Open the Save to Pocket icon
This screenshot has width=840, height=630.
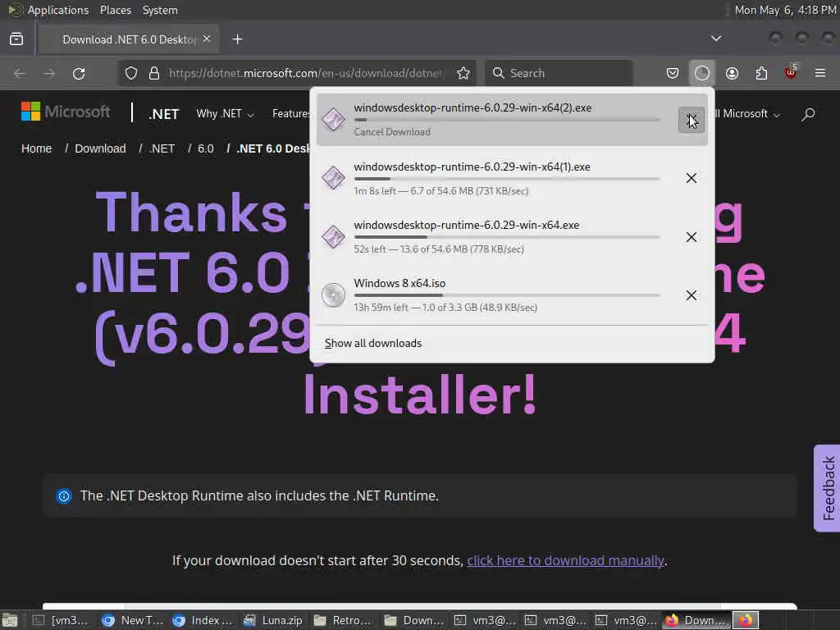pos(673,73)
